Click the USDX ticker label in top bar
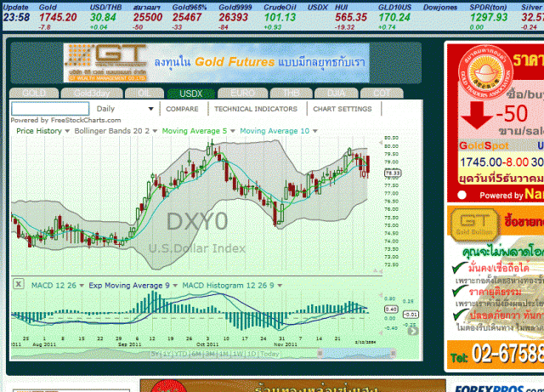 [x=317, y=8]
